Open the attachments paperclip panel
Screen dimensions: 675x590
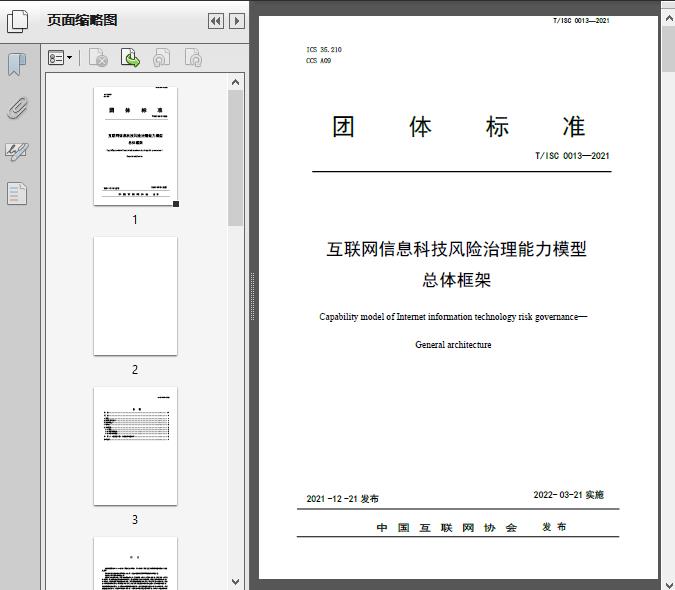(x=18, y=108)
